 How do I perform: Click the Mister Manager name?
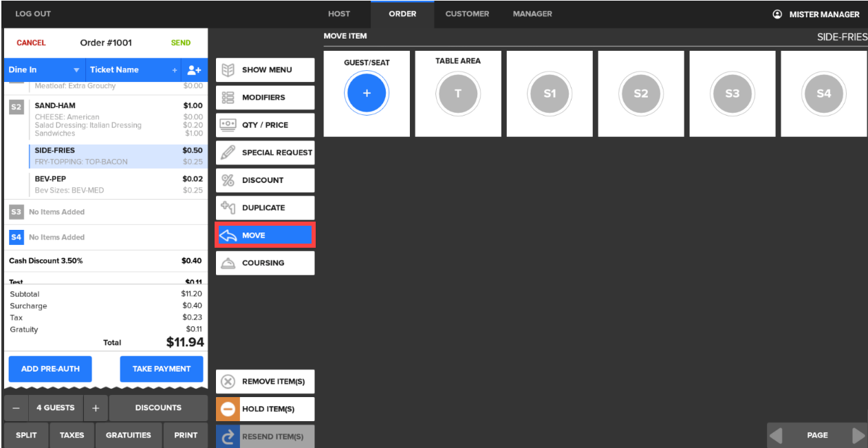click(x=824, y=14)
